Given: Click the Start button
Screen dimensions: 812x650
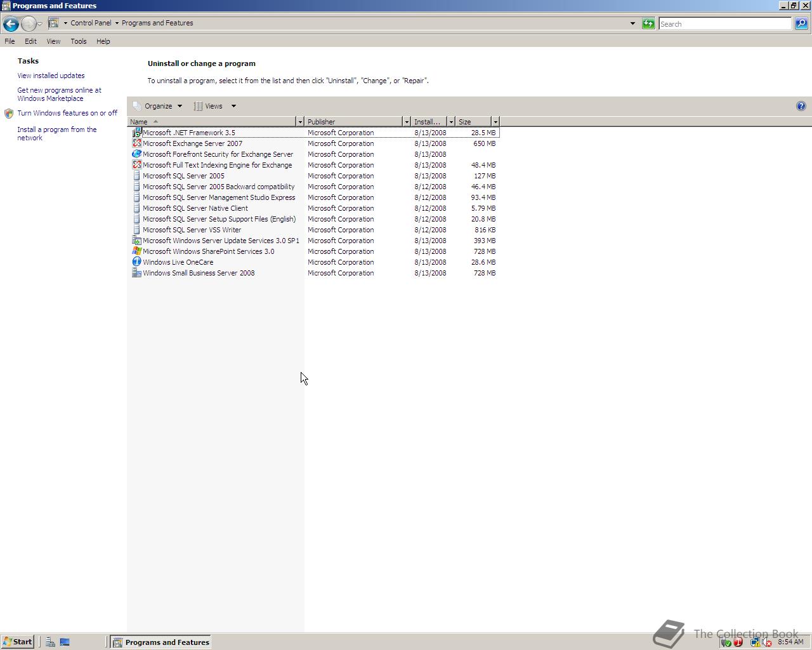Looking at the screenshot, I should pos(17,642).
